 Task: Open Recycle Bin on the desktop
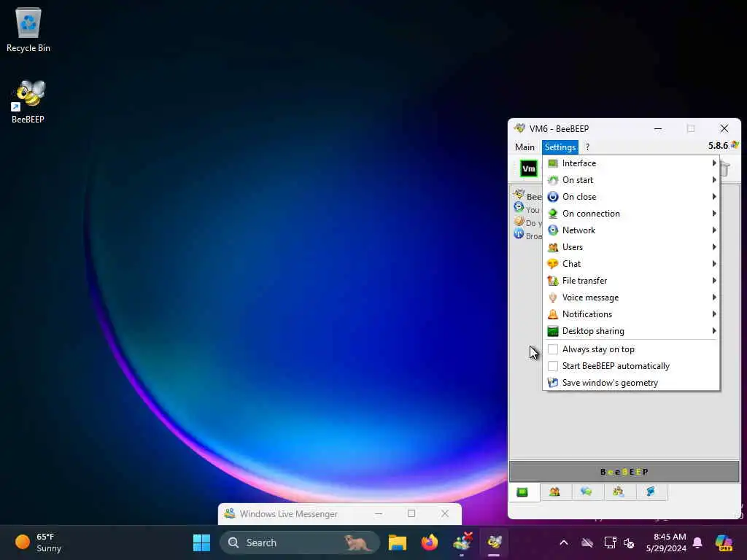[x=28, y=29]
